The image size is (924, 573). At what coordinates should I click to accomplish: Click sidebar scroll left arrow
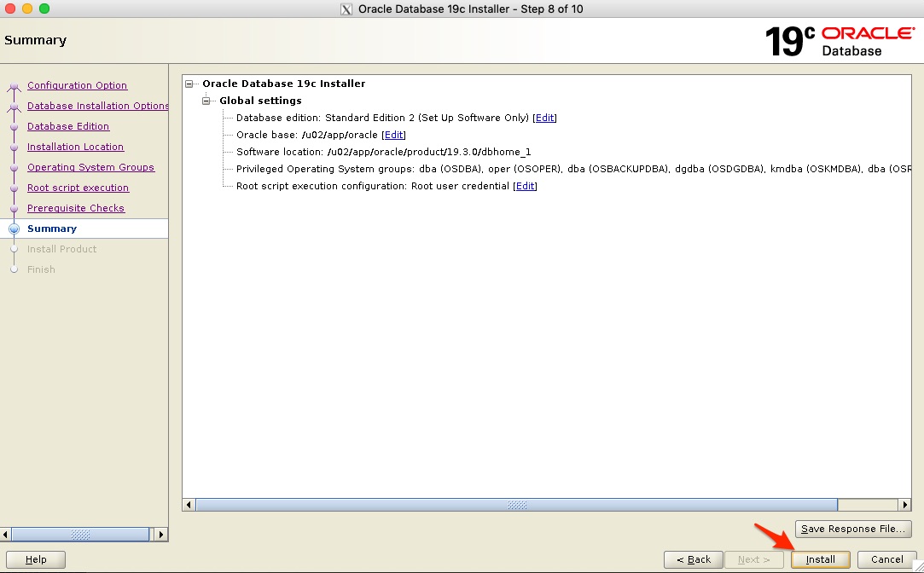(x=6, y=535)
